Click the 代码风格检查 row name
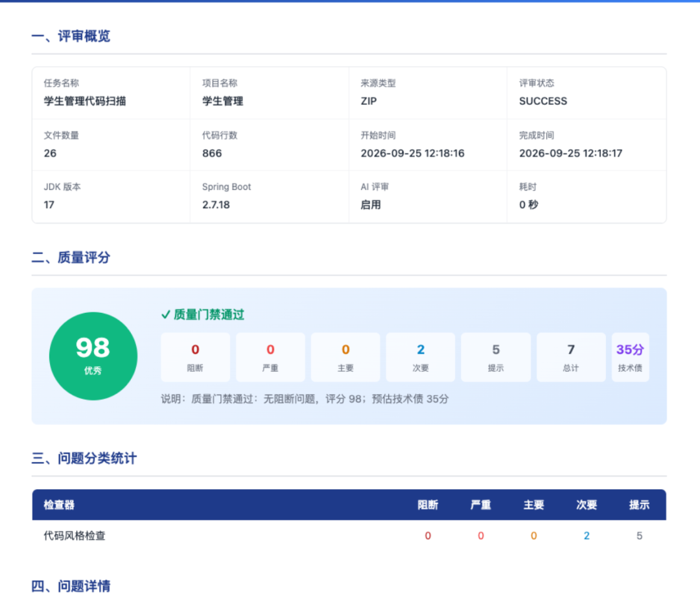Image resolution: width=700 pixels, height=598 pixels. tap(75, 536)
